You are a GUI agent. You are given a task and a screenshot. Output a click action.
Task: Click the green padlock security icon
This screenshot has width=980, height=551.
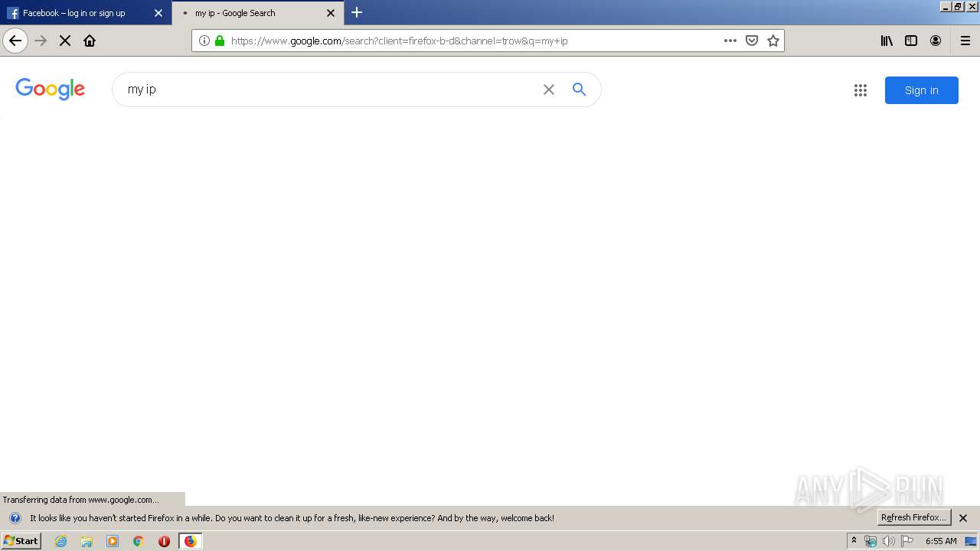click(220, 41)
